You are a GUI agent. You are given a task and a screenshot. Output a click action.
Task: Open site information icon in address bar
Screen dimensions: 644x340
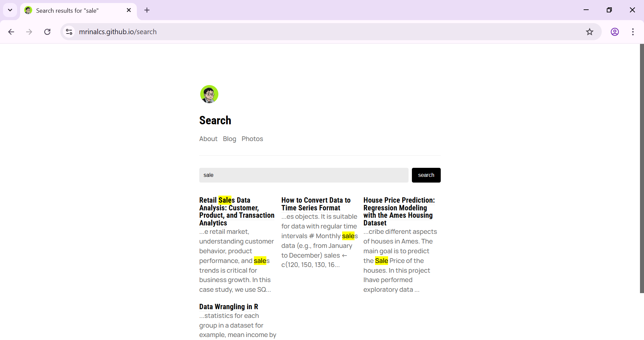pos(69,32)
